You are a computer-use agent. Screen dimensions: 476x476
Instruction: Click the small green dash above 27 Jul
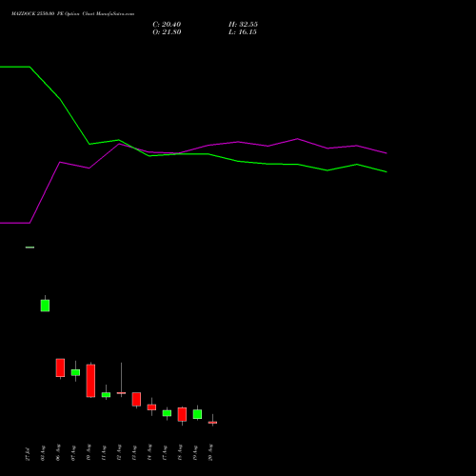(x=30, y=248)
